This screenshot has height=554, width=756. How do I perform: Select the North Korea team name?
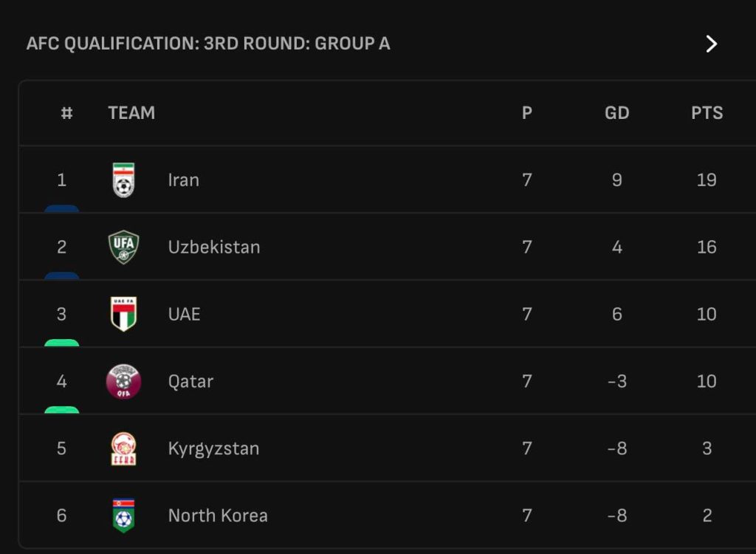tap(218, 516)
